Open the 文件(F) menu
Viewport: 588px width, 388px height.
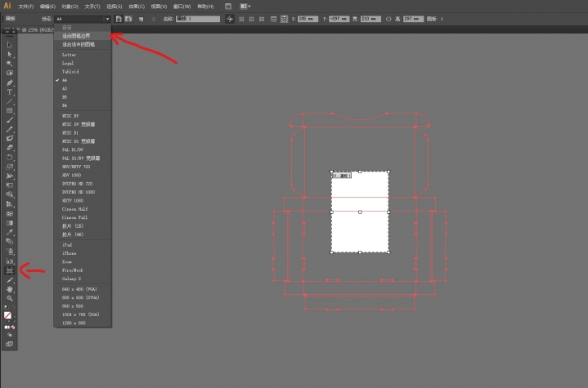coord(25,6)
